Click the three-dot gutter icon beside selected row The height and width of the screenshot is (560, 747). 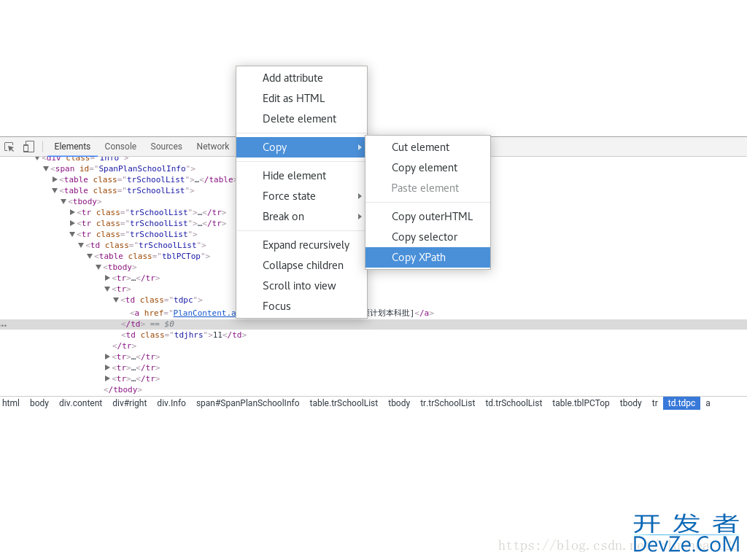tap(4, 324)
